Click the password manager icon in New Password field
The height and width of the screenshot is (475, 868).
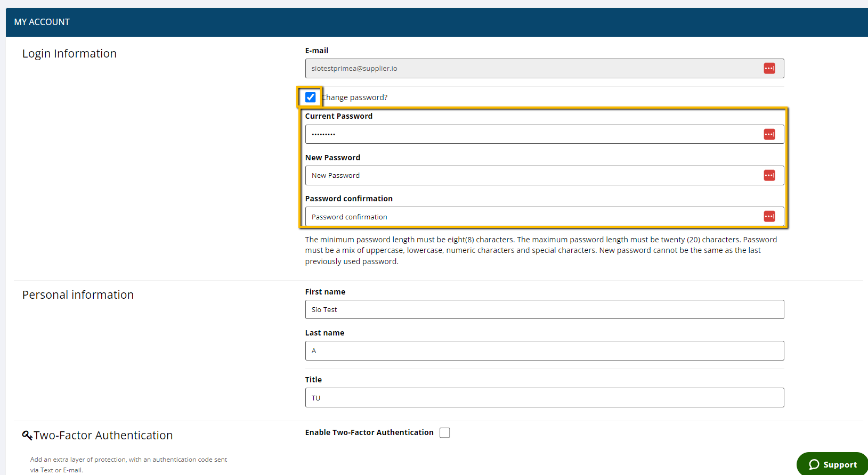coord(769,175)
